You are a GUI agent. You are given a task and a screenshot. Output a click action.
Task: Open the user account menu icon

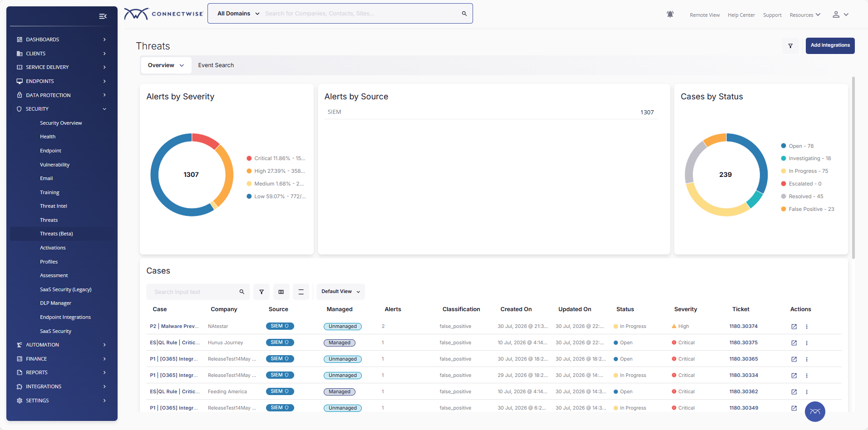tap(840, 15)
